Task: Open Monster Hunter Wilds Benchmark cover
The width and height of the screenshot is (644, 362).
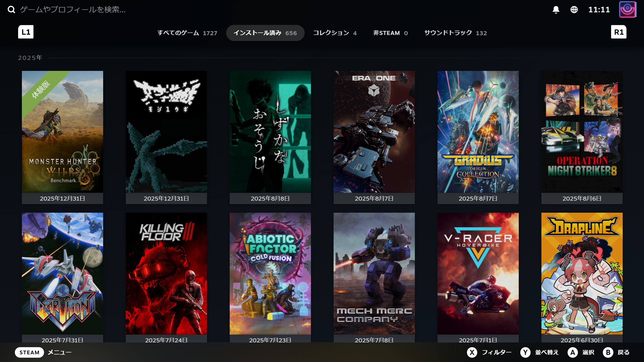Action: (x=62, y=132)
